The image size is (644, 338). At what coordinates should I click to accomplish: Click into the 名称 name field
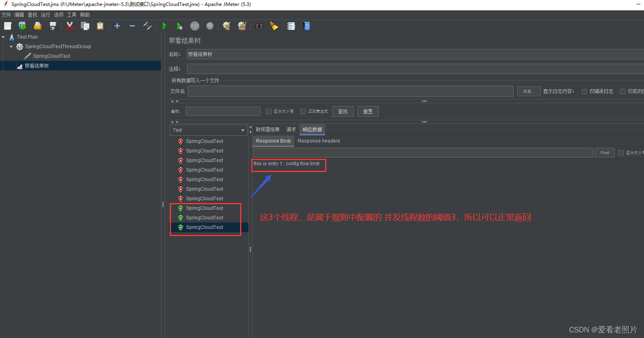click(x=415, y=54)
